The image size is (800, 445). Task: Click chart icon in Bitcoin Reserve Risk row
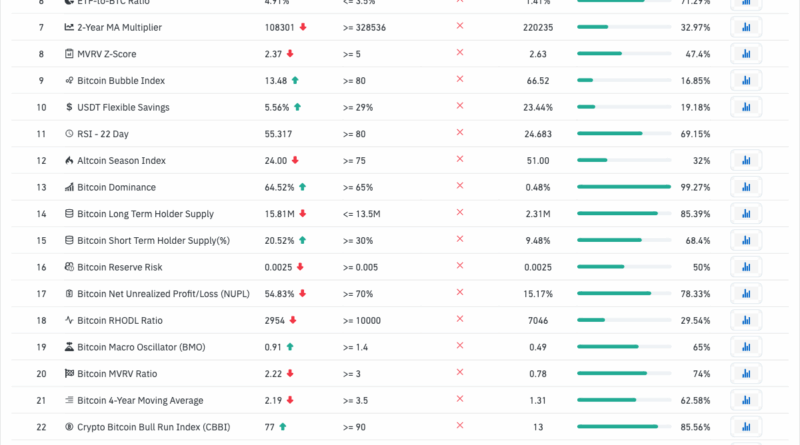point(746,267)
